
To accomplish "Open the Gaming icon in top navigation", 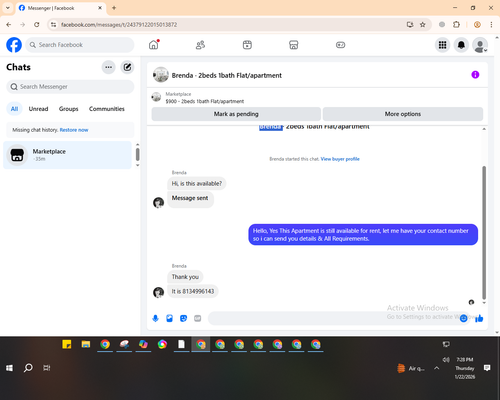I will [340, 45].
